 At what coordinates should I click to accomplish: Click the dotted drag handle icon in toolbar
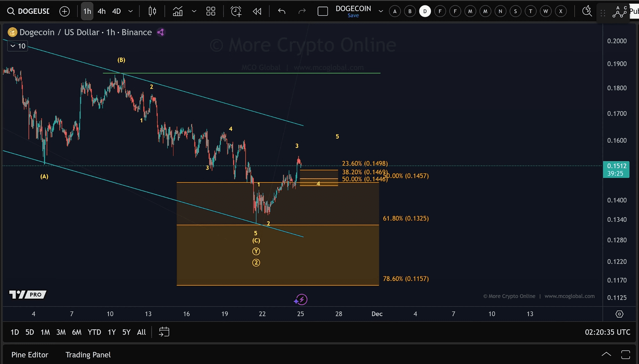603,13
